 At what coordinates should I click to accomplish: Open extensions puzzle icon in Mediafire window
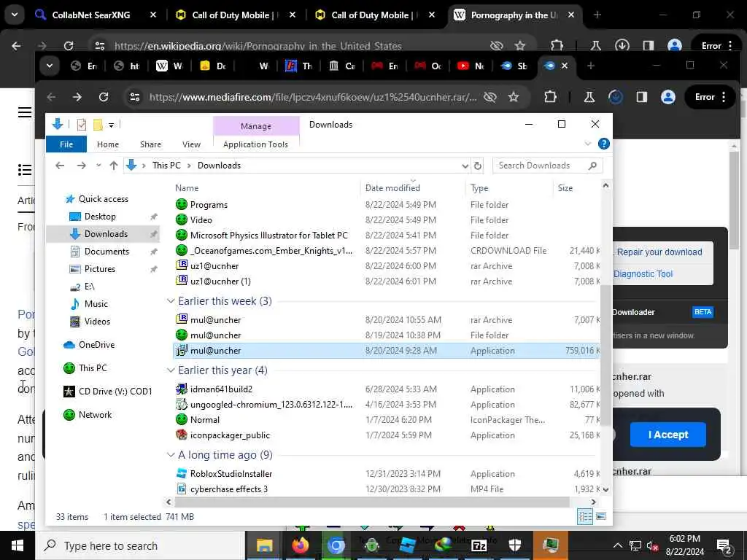click(x=550, y=97)
